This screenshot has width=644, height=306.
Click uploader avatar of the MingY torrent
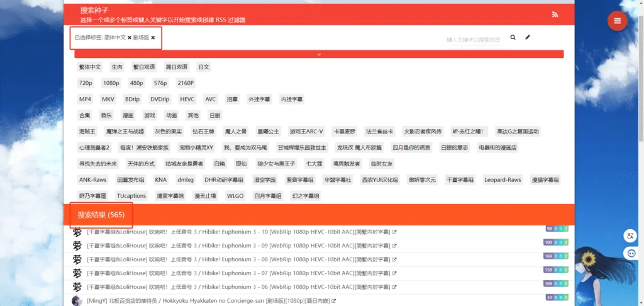(77, 301)
